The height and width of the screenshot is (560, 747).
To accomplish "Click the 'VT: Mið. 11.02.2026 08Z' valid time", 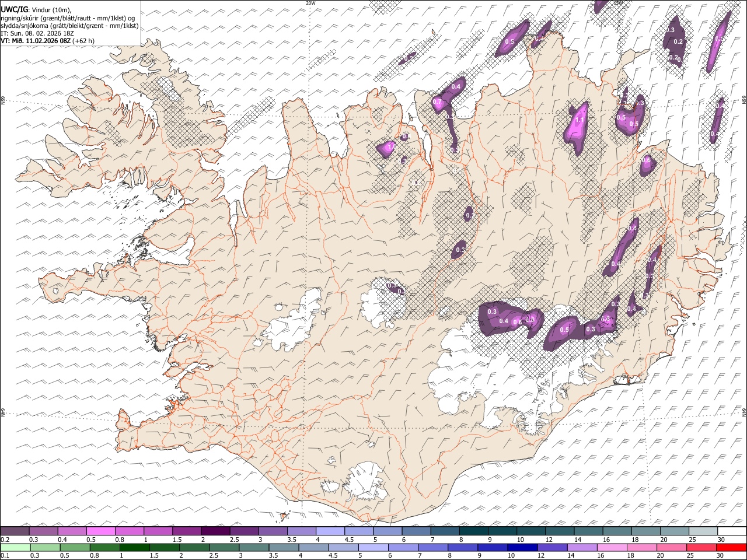I will [36, 41].
